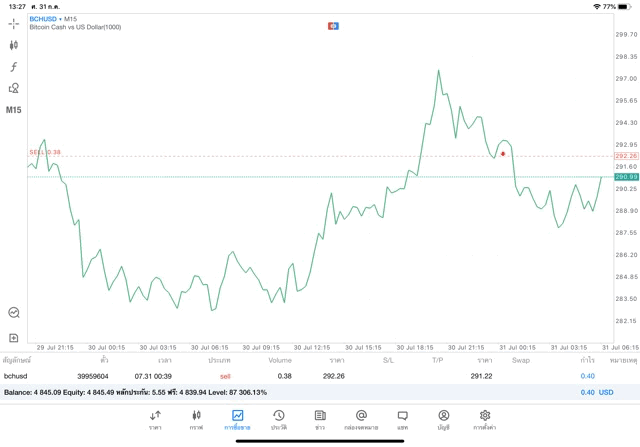640x447 pixels.
Task: Change the M15 timeframe selector
Action: tap(13, 110)
